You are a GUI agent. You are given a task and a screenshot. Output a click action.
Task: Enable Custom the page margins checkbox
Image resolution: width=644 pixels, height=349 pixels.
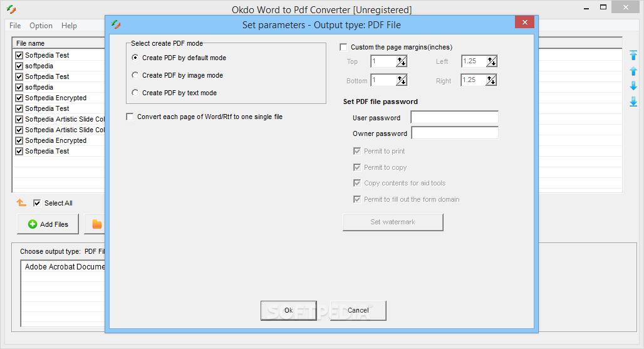(x=343, y=47)
